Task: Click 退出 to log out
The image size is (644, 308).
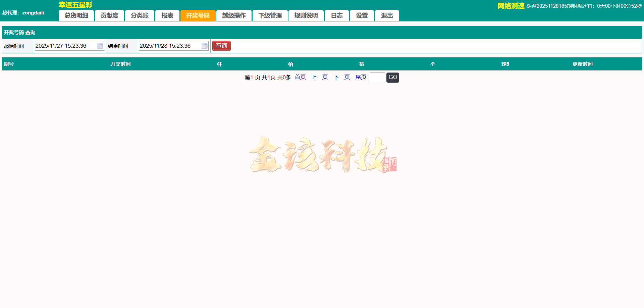Action: pyautogui.click(x=387, y=15)
